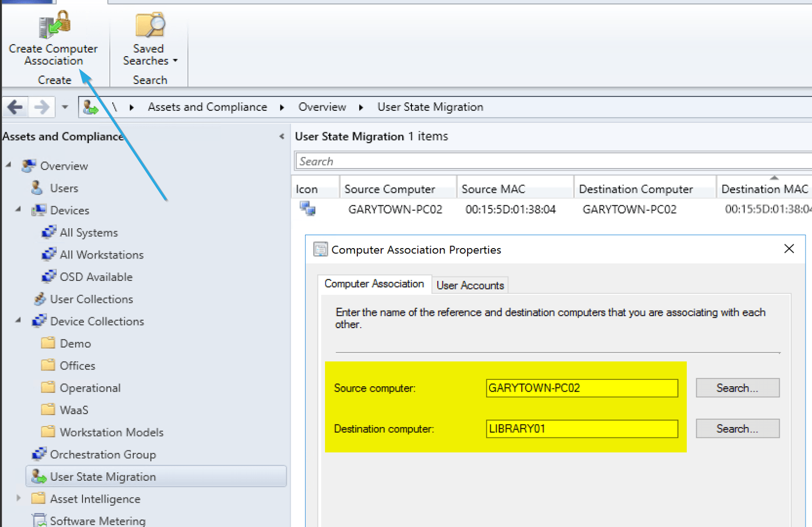Open the User Collections node
The height and width of the screenshot is (527, 812).
click(x=91, y=299)
